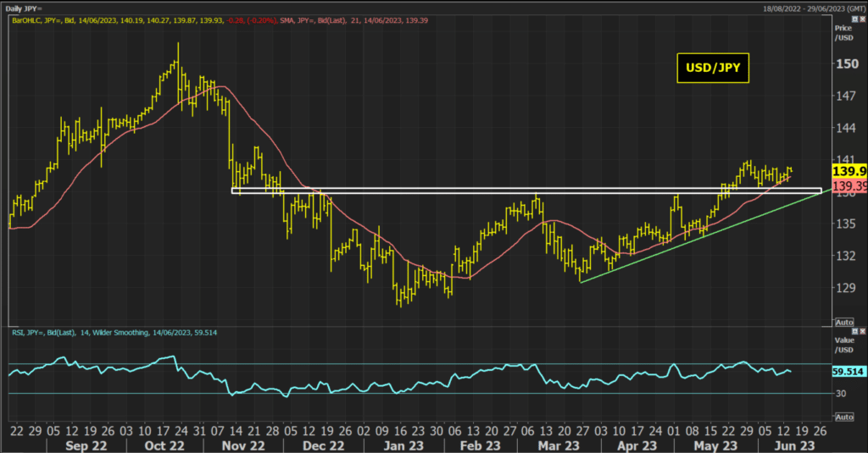The image size is (868, 453).
Task: Click the Sep 22 month label
Action: [x=86, y=446]
